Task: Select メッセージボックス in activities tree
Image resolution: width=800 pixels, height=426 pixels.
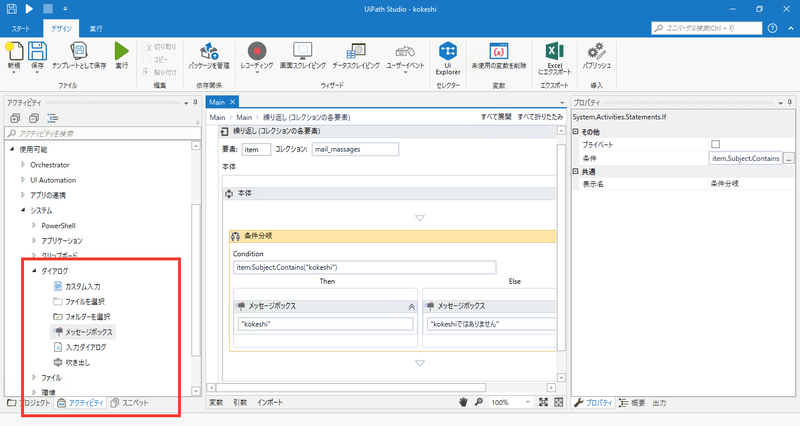Action: (x=83, y=332)
